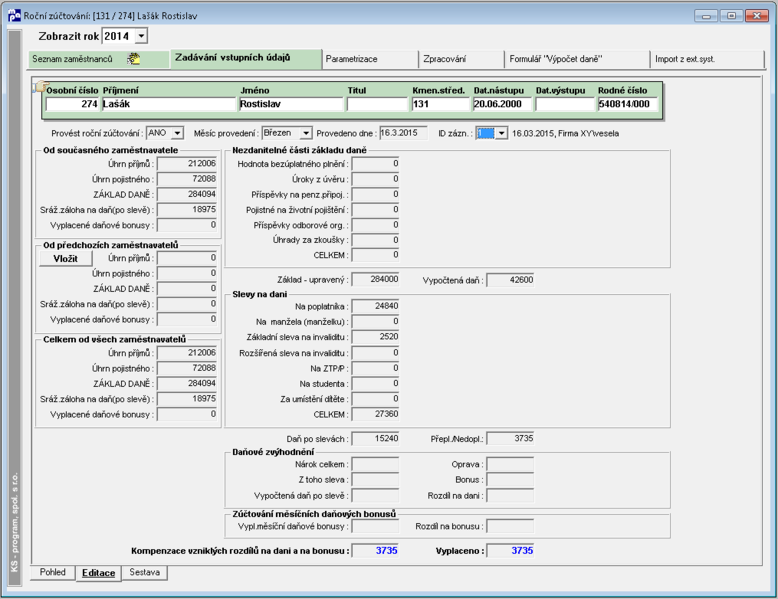Screen dimensions: 778x599
Task: Click the Kmen.střed. field with 131
Action: point(440,104)
